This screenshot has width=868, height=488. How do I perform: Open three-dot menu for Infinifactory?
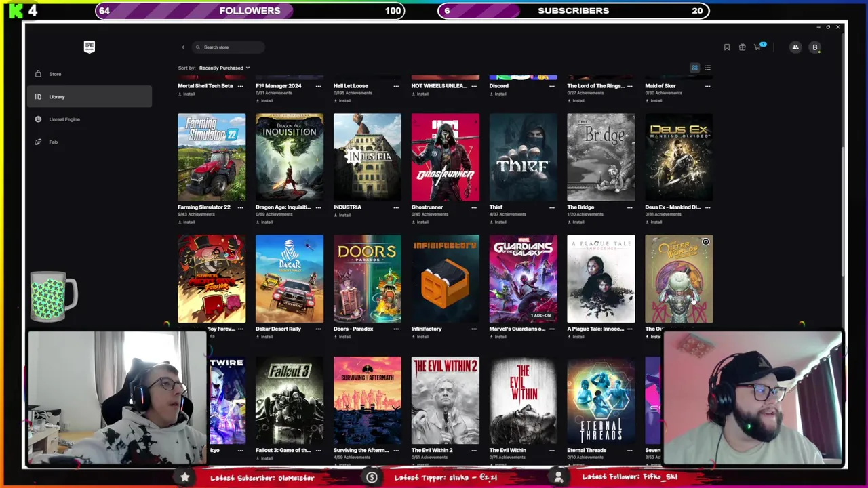tap(474, 329)
